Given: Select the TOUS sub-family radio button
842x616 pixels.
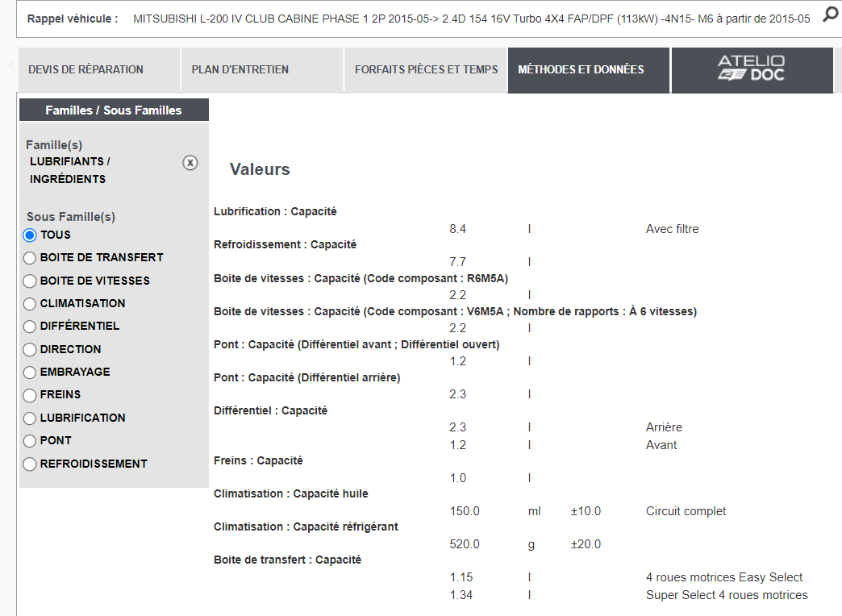Looking at the screenshot, I should (x=30, y=235).
